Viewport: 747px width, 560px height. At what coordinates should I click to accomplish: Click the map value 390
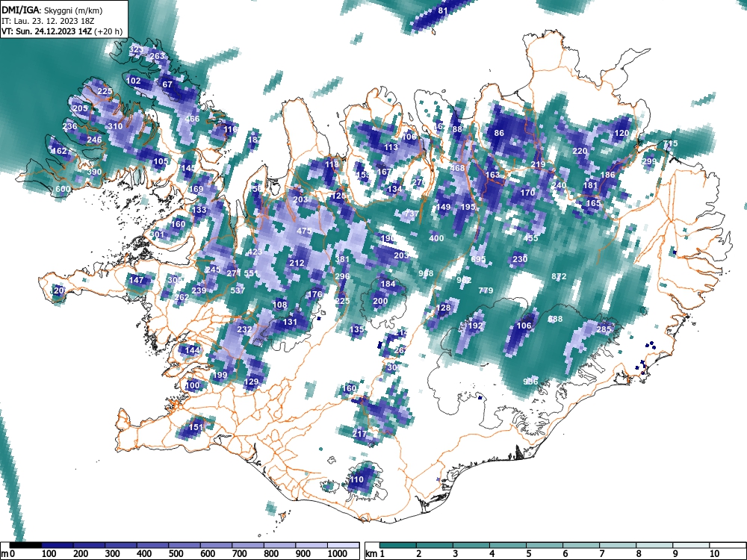click(95, 172)
